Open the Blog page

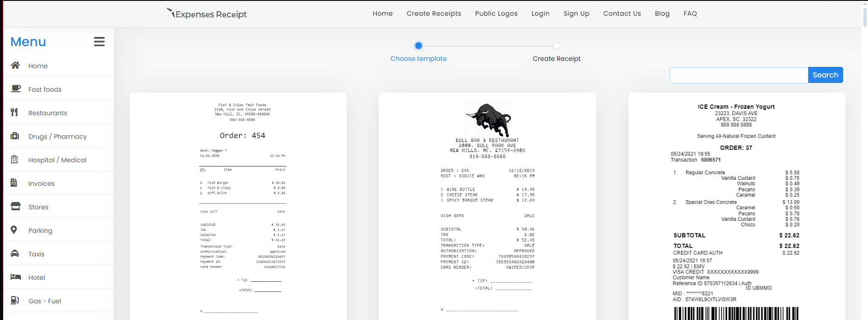click(x=662, y=13)
